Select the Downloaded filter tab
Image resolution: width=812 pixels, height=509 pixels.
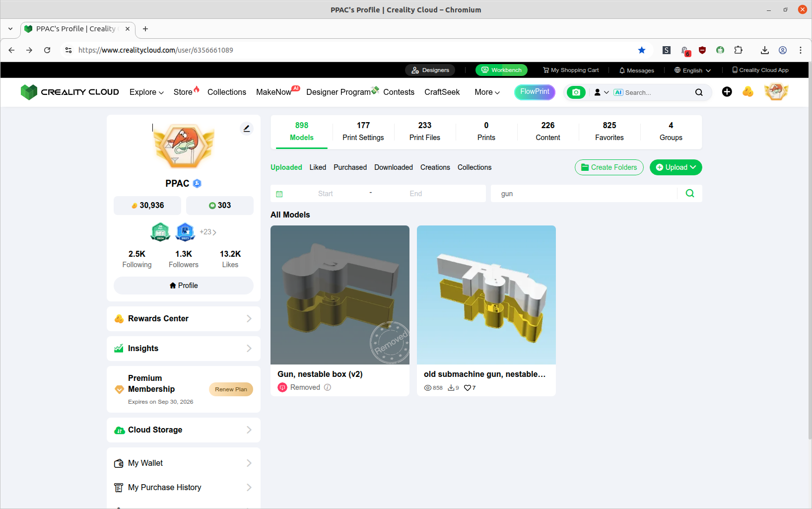pos(394,167)
